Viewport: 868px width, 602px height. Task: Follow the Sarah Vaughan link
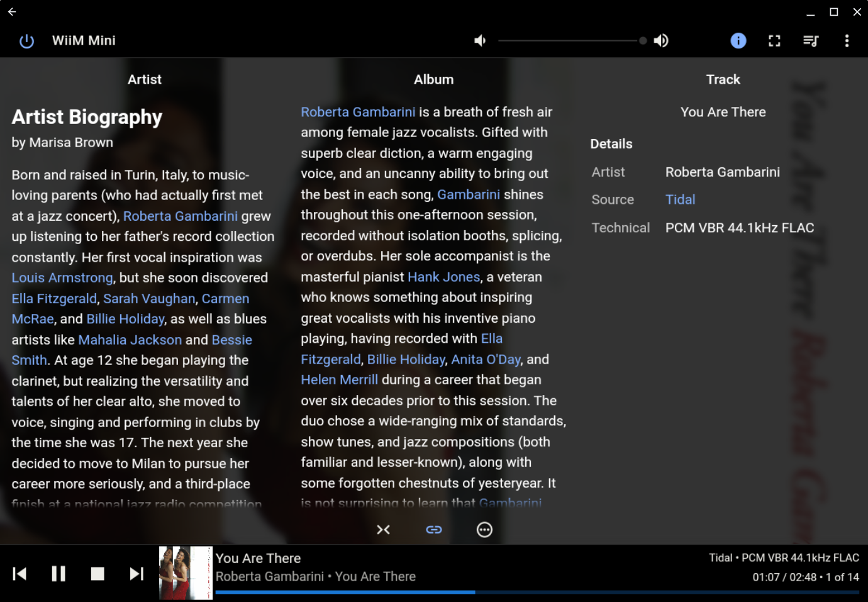click(149, 298)
